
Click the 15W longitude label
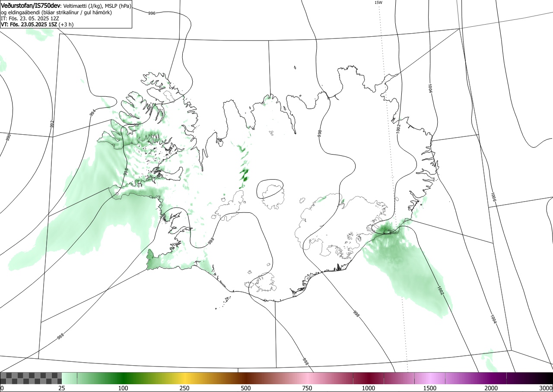point(378,3)
